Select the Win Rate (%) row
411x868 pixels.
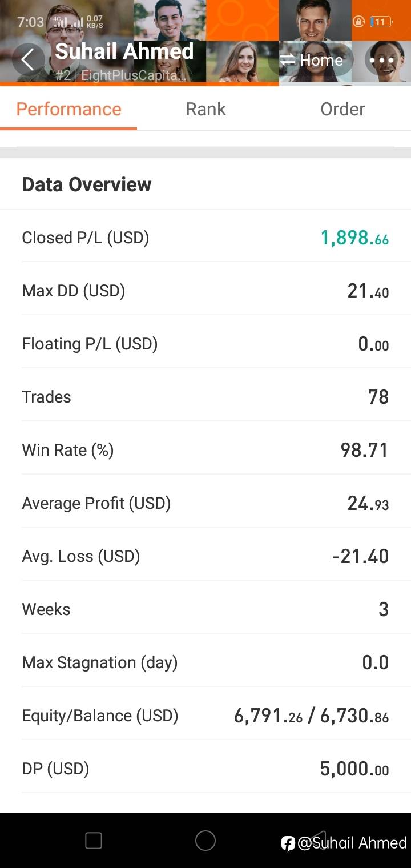pos(205,450)
